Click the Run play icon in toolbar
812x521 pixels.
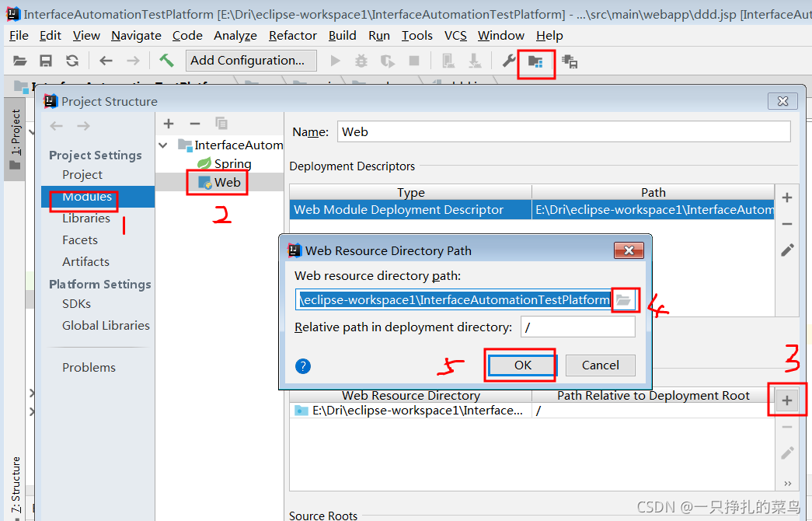click(336, 61)
